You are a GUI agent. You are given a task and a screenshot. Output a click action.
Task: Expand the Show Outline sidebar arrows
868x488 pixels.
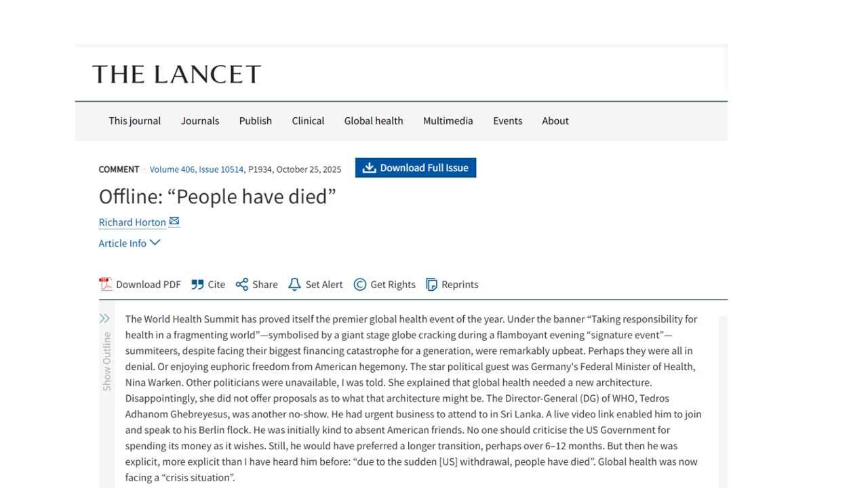click(104, 319)
